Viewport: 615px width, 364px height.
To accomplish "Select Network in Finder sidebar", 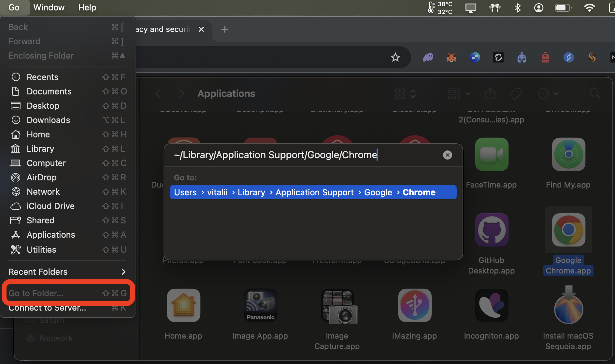I will pyautogui.click(x=50, y=338).
